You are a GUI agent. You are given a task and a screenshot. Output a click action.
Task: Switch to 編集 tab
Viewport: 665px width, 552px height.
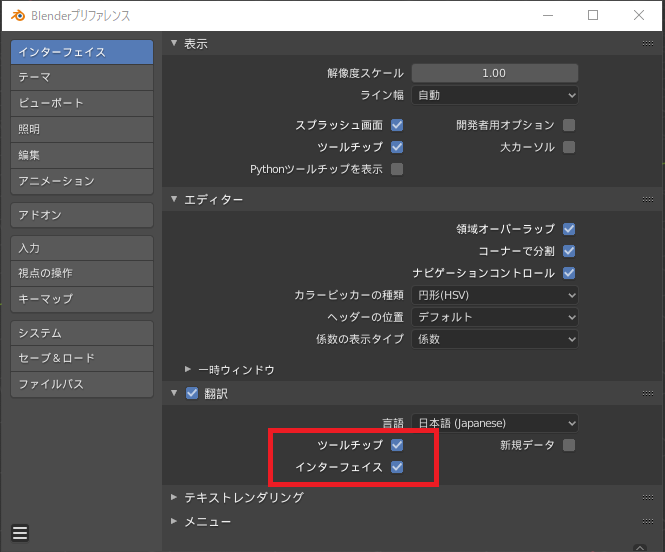pos(82,155)
